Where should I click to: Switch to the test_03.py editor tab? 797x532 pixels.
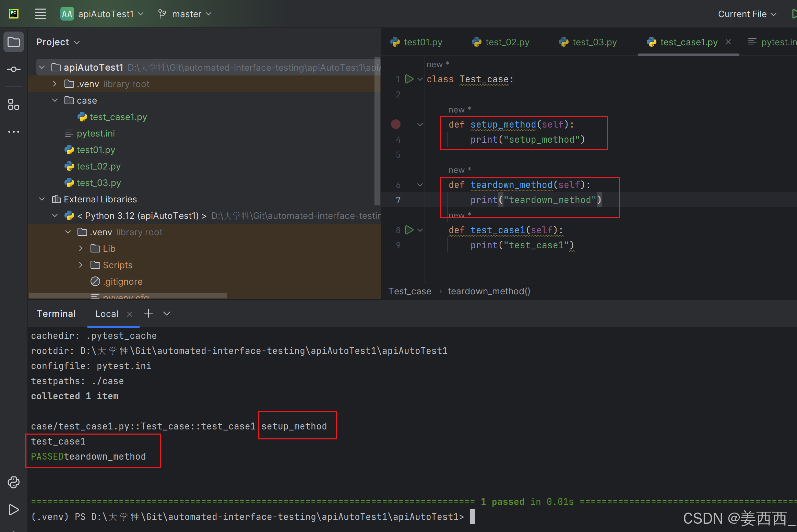pos(588,42)
